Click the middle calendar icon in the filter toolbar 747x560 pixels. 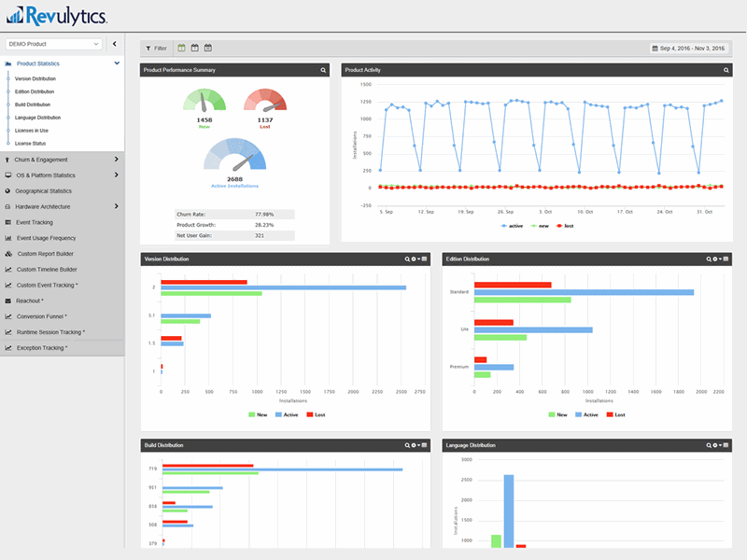[195, 48]
